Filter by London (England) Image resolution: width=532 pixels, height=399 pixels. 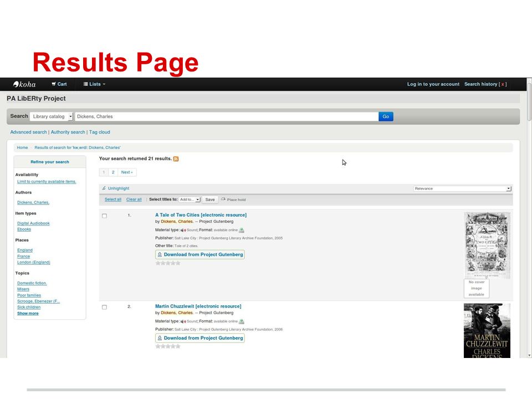coord(34,263)
